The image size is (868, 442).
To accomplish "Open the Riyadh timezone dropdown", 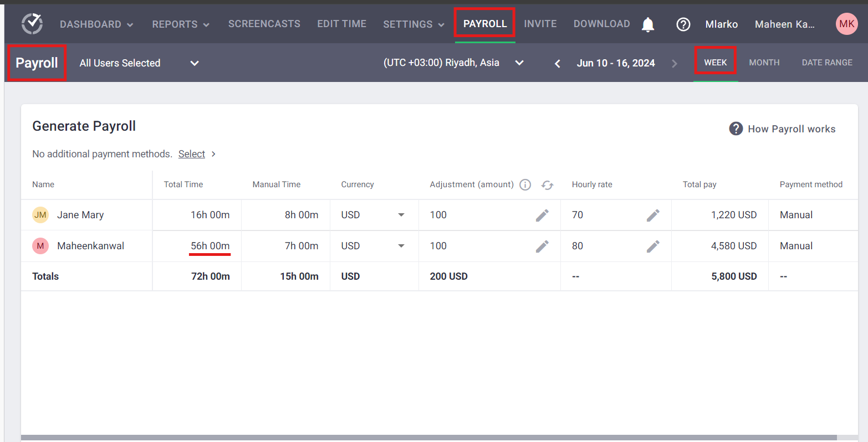I will (x=453, y=63).
